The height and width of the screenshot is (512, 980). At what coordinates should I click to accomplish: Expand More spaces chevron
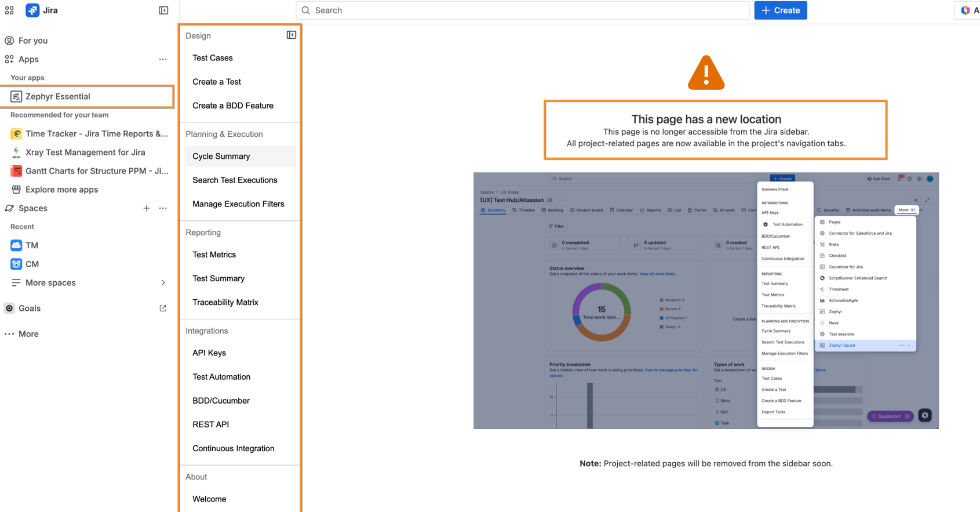(163, 283)
